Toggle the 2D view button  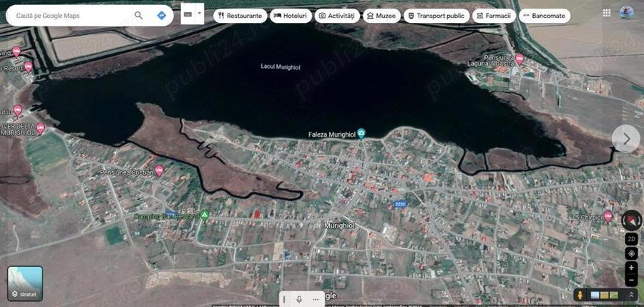pos(631,239)
